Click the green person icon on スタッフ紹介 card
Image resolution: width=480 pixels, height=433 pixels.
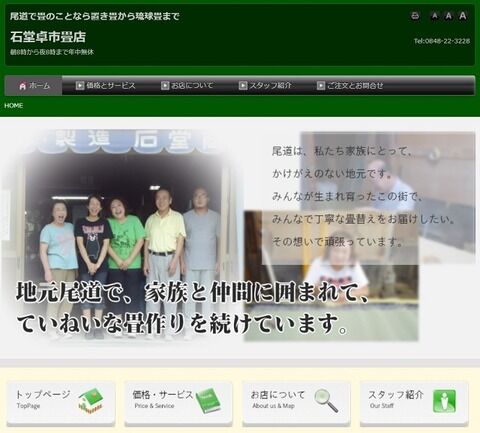click(444, 401)
